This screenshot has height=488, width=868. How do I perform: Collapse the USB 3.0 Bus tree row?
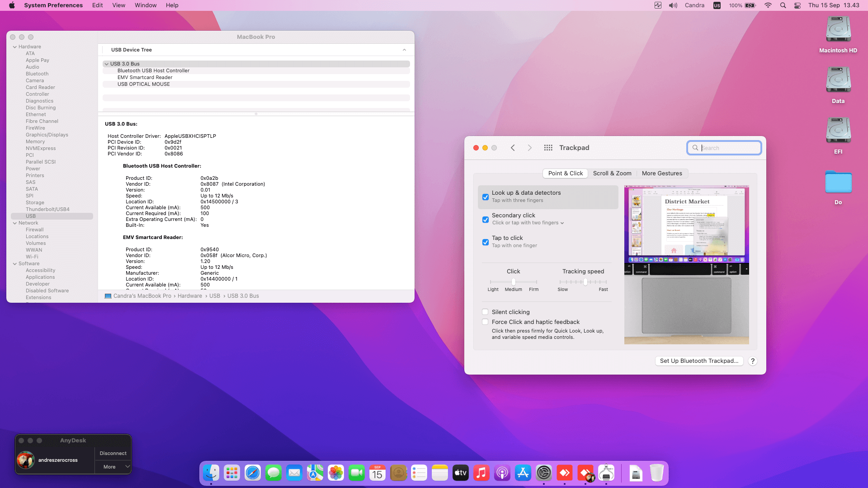107,64
